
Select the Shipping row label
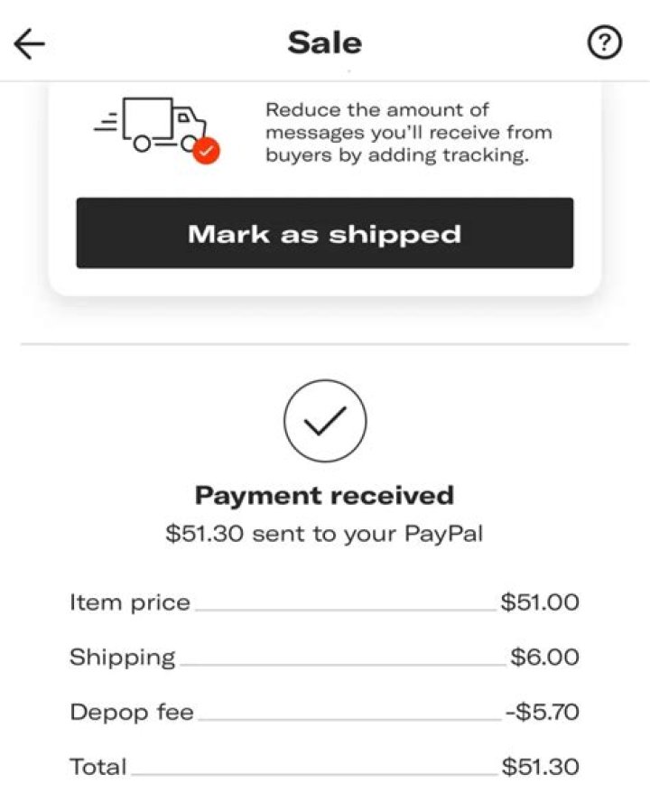(123, 658)
